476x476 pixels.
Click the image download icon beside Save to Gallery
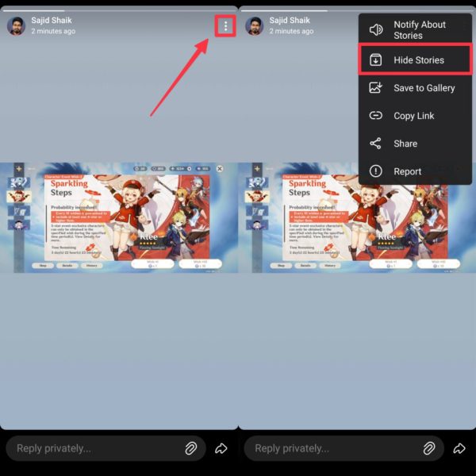375,87
